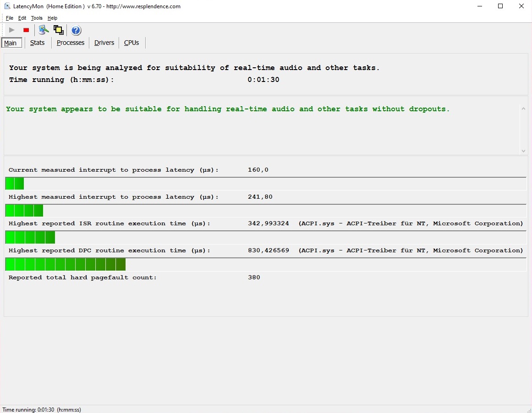Screen dimensions: 532x413
Task: Switch to the Stats tab
Action: pyautogui.click(x=37, y=43)
